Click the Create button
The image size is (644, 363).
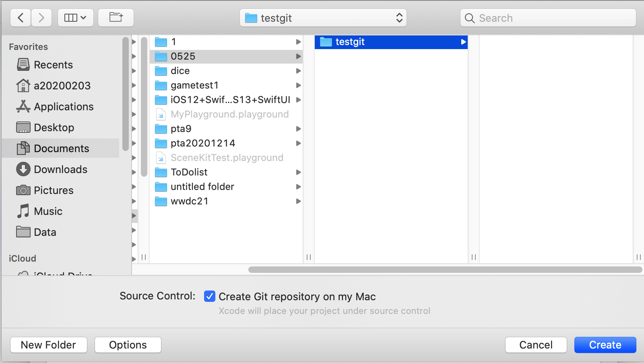tap(605, 345)
